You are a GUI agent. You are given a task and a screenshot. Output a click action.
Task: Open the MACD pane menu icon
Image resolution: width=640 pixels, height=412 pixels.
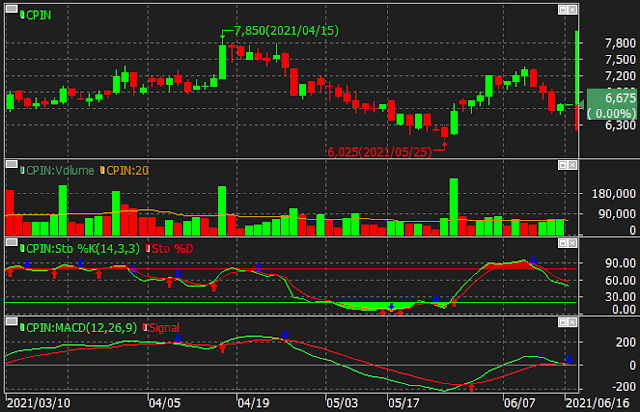click(12, 321)
